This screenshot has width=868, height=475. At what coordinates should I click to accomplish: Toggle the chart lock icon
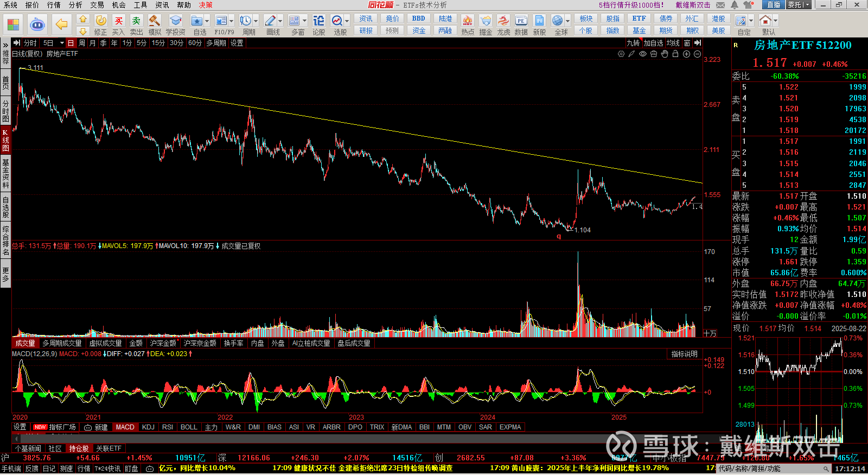click(x=675, y=54)
